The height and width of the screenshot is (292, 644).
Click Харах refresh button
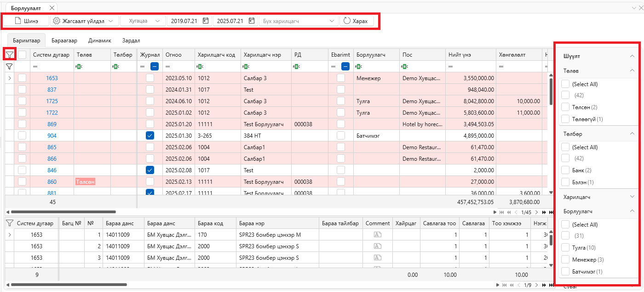(x=356, y=21)
